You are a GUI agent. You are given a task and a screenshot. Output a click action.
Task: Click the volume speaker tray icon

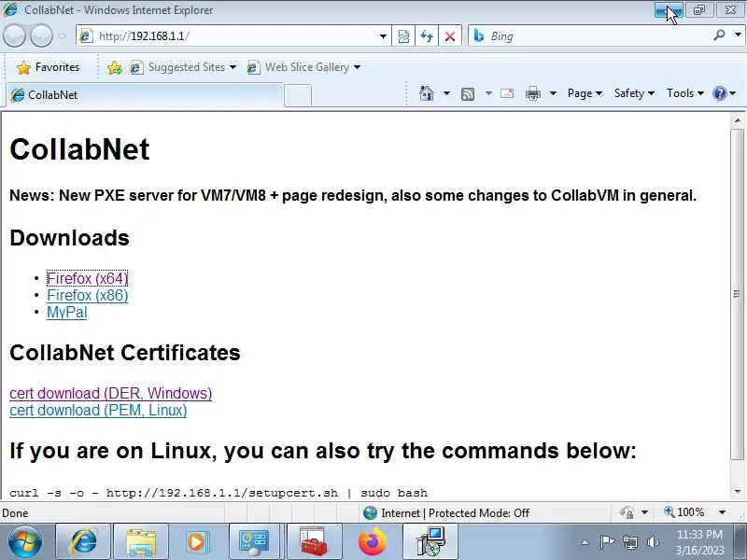tap(652, 542)
